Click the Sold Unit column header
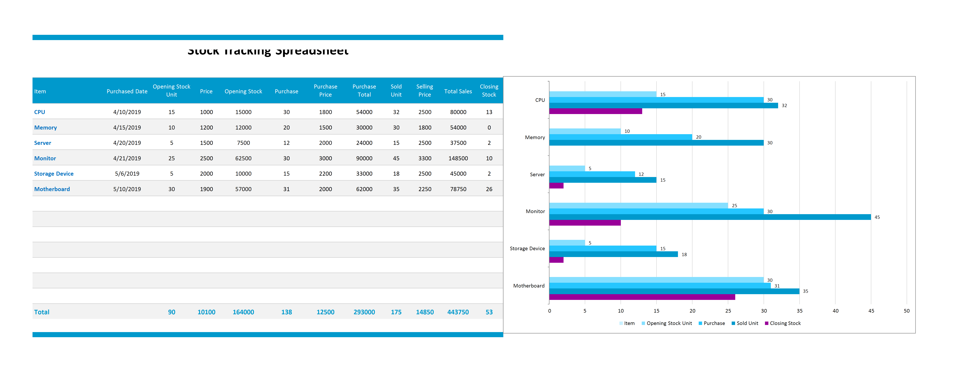980x372 pixels. pyautogui.click(x=396, y=91)
